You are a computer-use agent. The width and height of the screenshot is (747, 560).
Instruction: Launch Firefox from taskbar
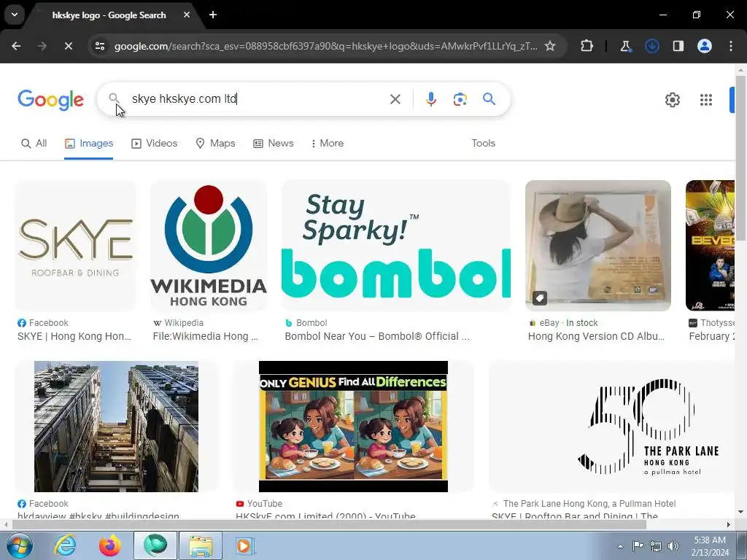coord(109,545)
